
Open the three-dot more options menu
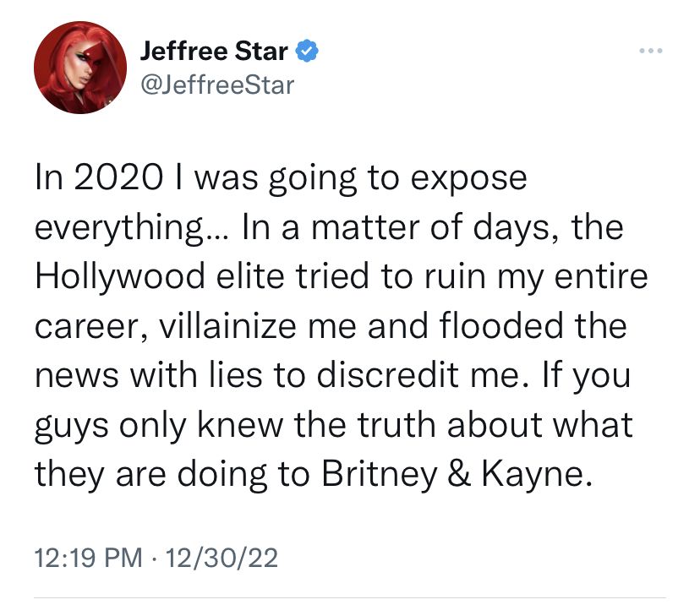pos(650,51)
